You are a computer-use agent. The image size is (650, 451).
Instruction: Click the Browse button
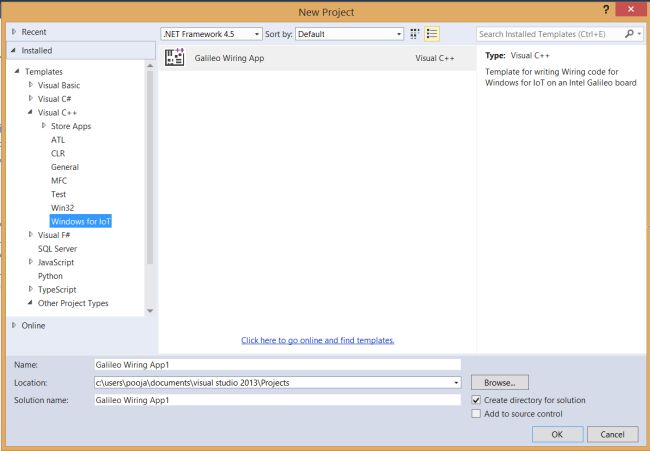tap(500, 383)
